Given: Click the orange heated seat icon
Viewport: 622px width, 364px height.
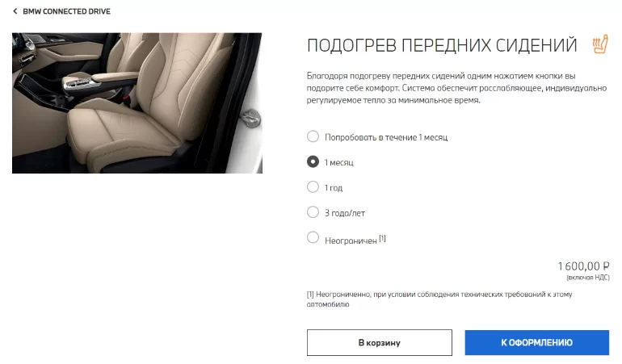Looking at the screenshot, I should click(600, 44).
